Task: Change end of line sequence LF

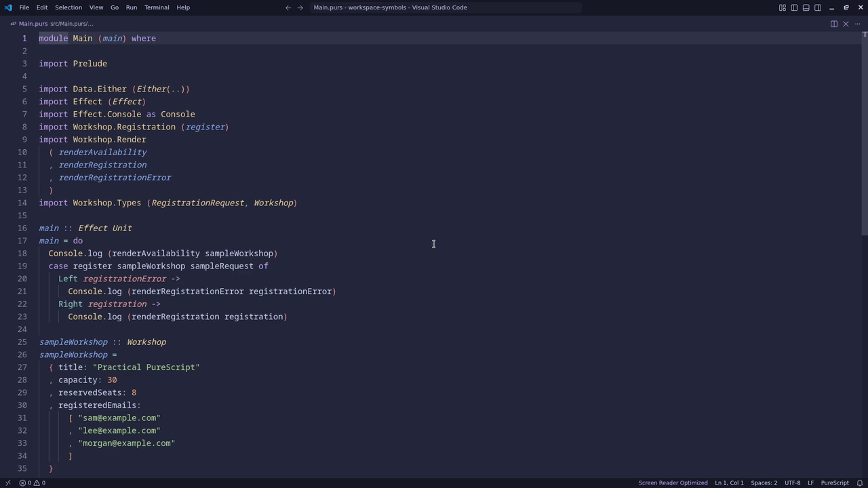Action: tap(810, 483)
